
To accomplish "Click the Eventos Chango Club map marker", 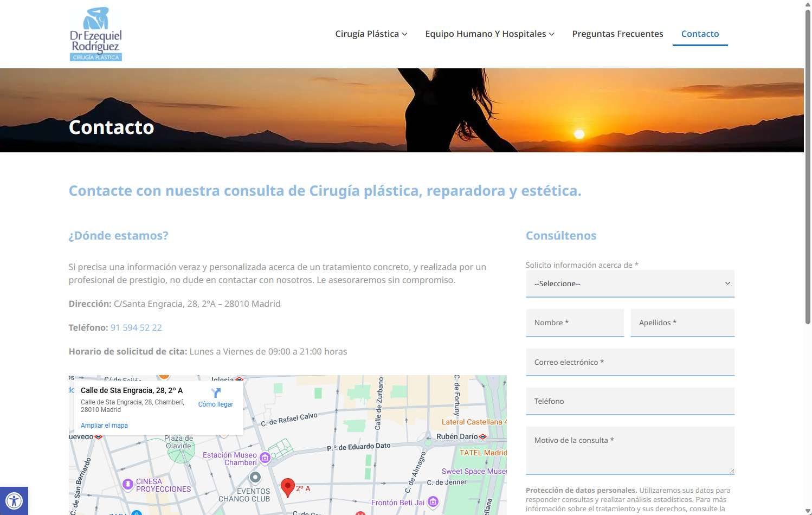I will coord(255,478).
